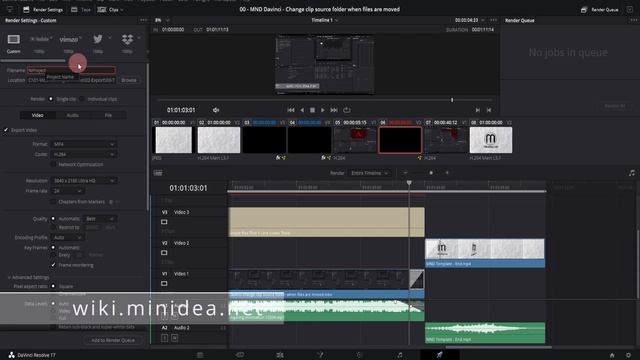
Task: Collapse the Advanced Settings section
Action: [28, 277]
